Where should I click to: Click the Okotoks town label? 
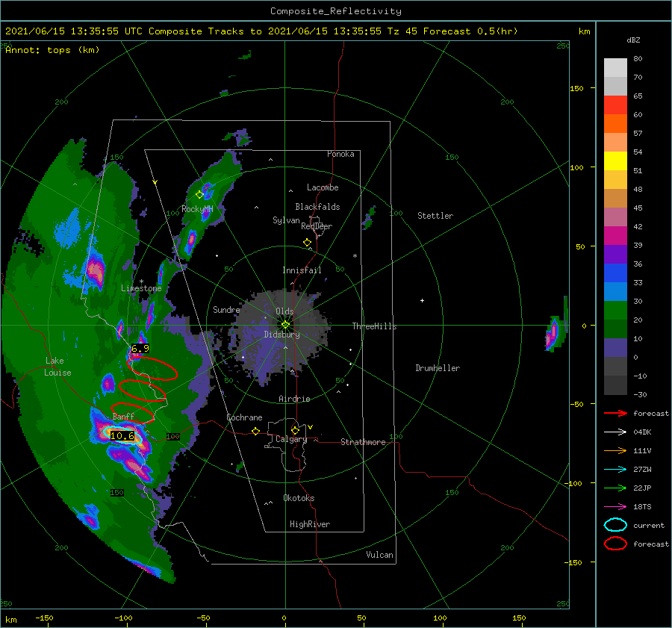pos(299,498)
